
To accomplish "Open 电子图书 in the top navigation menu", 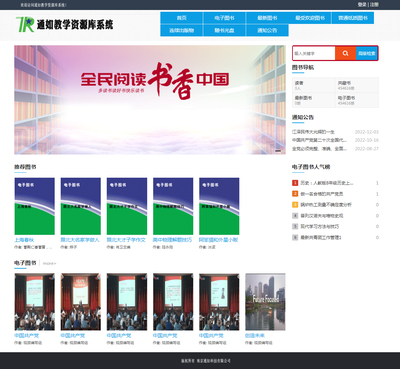I will pos(224,18).
